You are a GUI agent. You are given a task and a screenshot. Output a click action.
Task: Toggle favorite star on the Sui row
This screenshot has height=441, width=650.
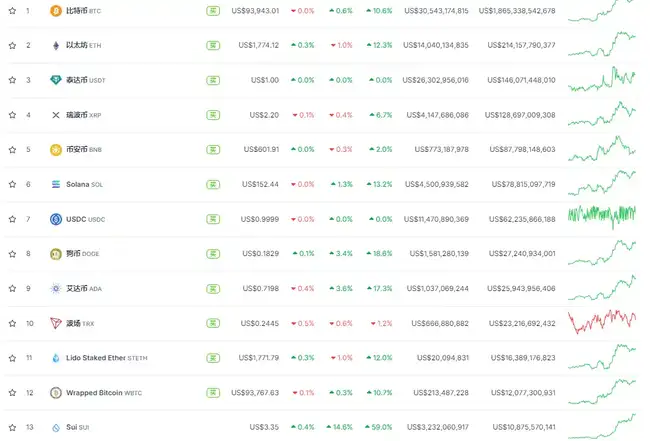point(12,427)
